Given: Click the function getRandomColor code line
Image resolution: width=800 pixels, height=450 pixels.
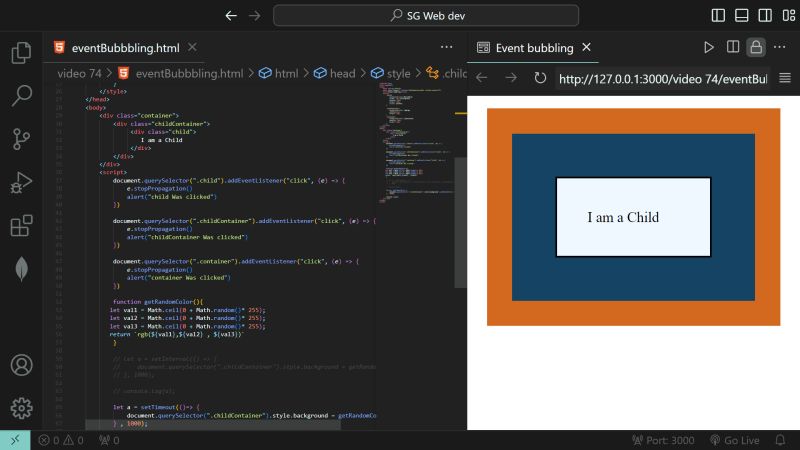Looking at the screenshot, I should click(x=158, y=302).
